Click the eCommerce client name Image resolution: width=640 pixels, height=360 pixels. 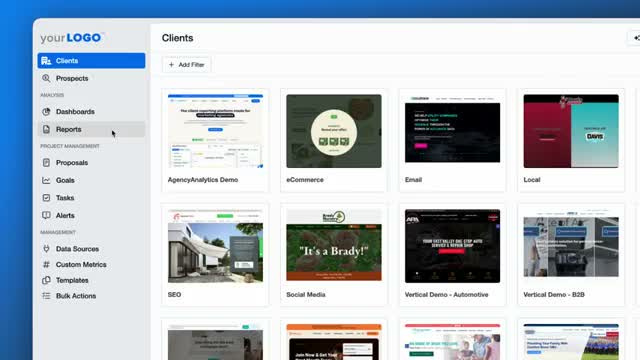coord(305,180)
